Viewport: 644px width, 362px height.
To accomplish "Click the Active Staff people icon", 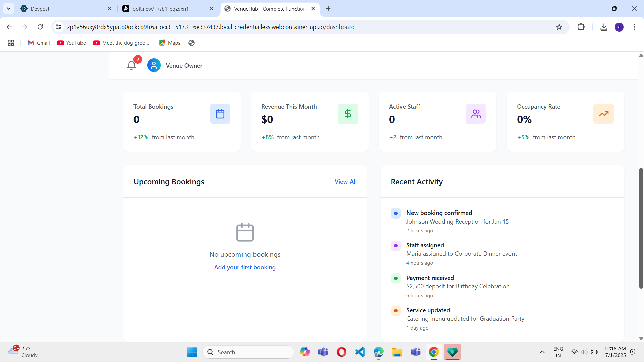I will (x=476, y=114).
